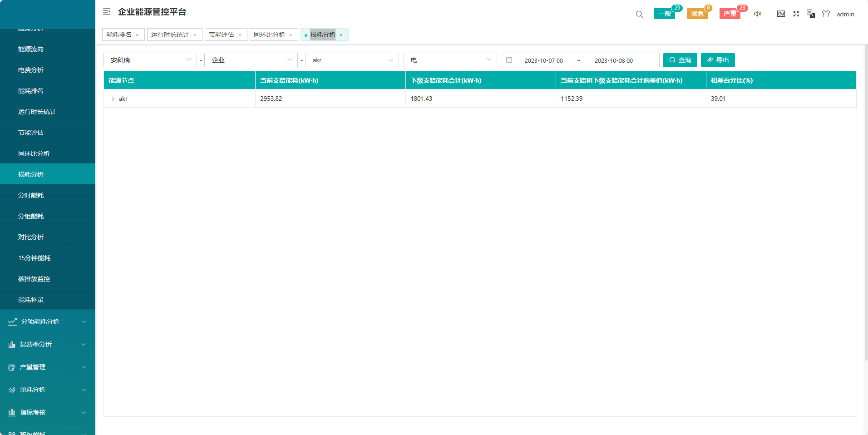Viewport: 868px width, 435px height.
Task: Open the 安科瑞 dropdown
Action: coord(150,60)
